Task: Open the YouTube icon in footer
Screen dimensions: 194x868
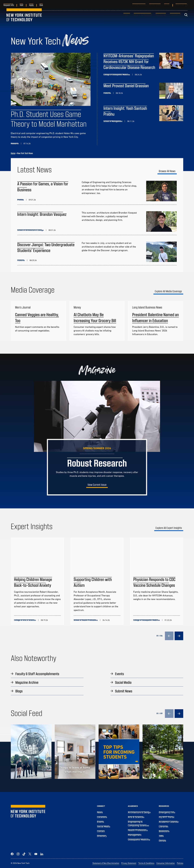Action: click(36, 854)
